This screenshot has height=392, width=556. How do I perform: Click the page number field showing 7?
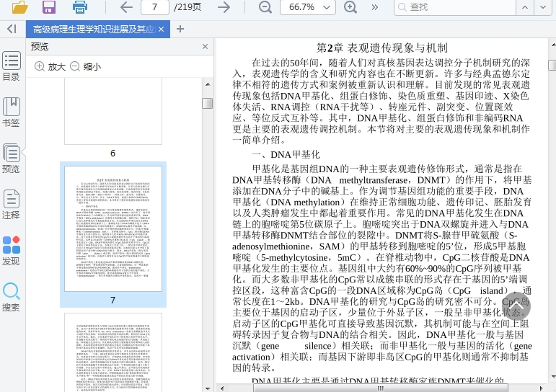pos(155,7)
